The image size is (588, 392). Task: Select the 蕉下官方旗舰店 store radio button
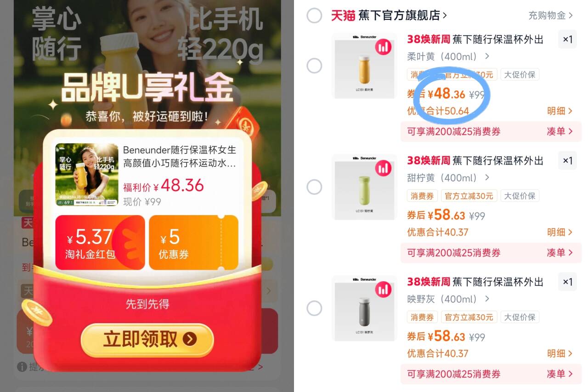(x=314, y=15)
